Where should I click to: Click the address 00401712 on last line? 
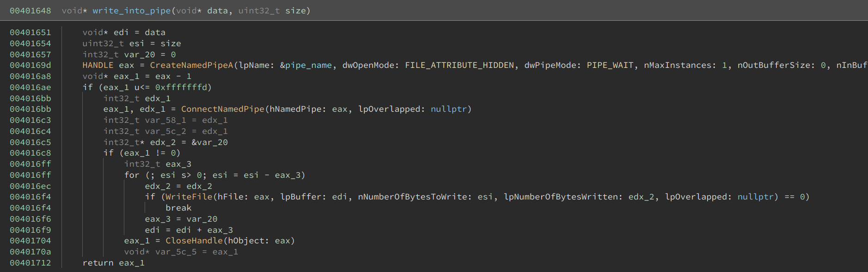click(x=31, y=263)
